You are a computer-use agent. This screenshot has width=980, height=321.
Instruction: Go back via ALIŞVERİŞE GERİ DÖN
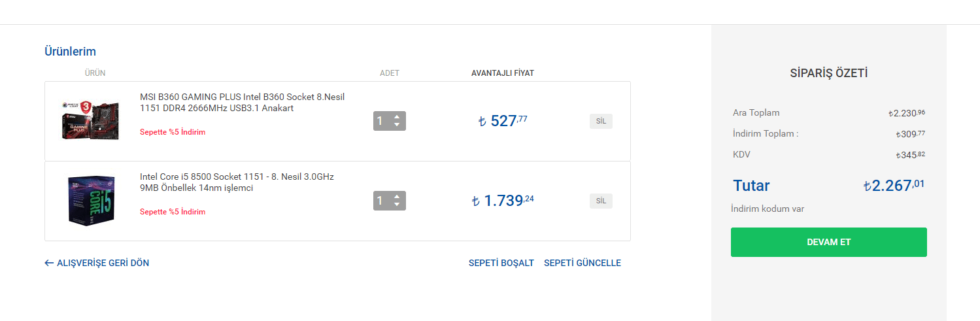coord(97,263)
